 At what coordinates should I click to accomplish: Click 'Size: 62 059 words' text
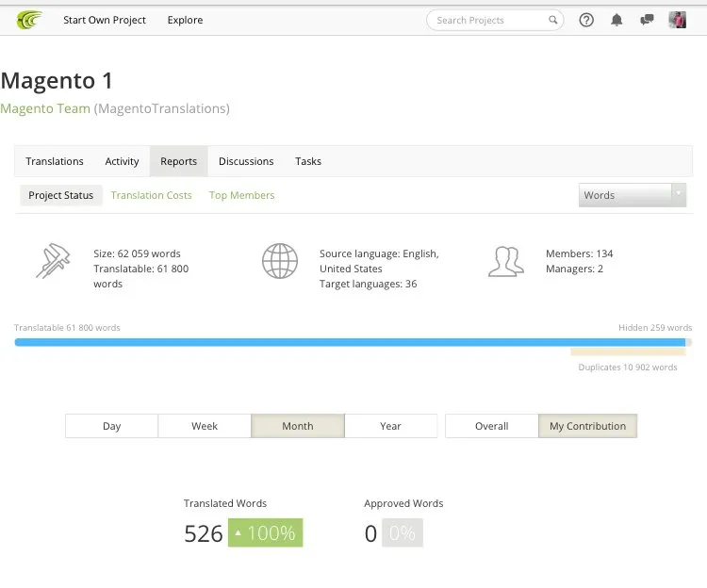pos(137,253)
